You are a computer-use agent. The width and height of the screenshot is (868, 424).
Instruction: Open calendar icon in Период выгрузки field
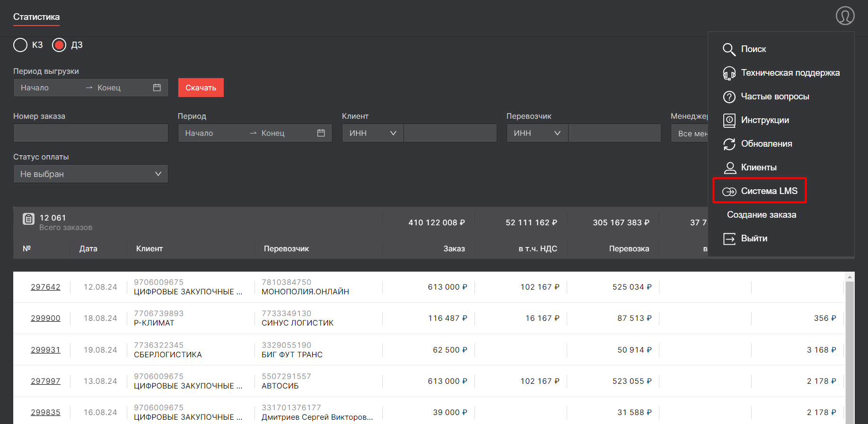pos(157,88)
